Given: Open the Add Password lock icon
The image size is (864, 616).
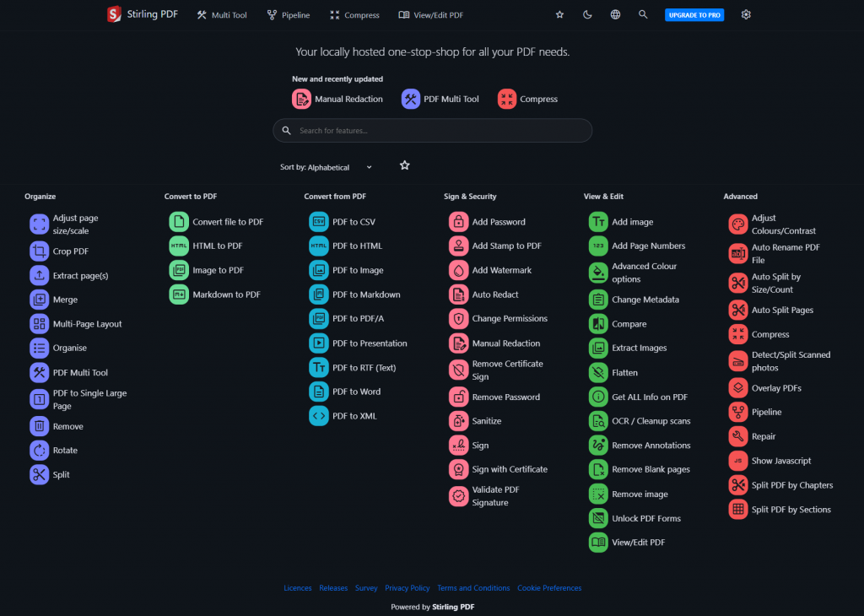Looking at the screenshot, I should 458,221.
